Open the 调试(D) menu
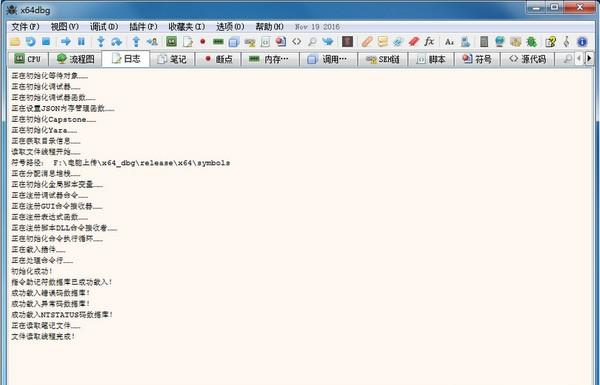The width and height of the screenshot is (600, 385). click(104, 27)
